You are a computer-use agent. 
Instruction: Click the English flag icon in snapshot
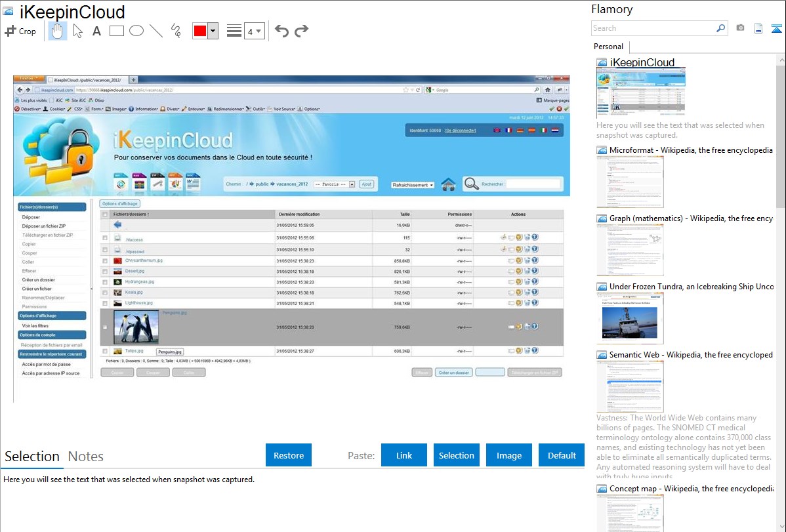tap(497, 131)
